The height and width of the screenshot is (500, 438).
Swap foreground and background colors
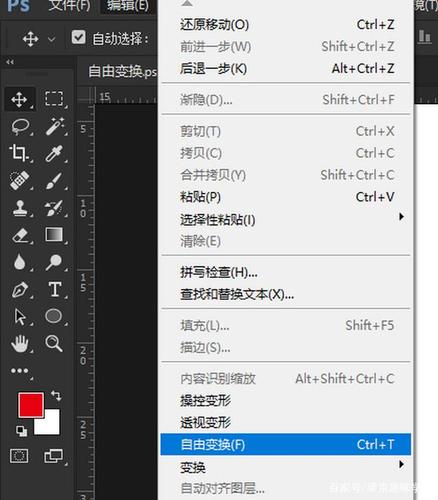(56, 395)
